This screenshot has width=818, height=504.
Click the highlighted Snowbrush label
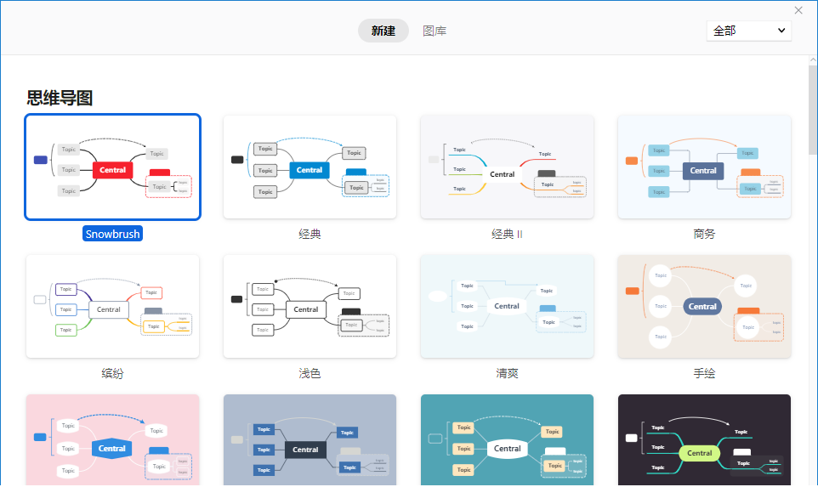click(x=112, y=233)
